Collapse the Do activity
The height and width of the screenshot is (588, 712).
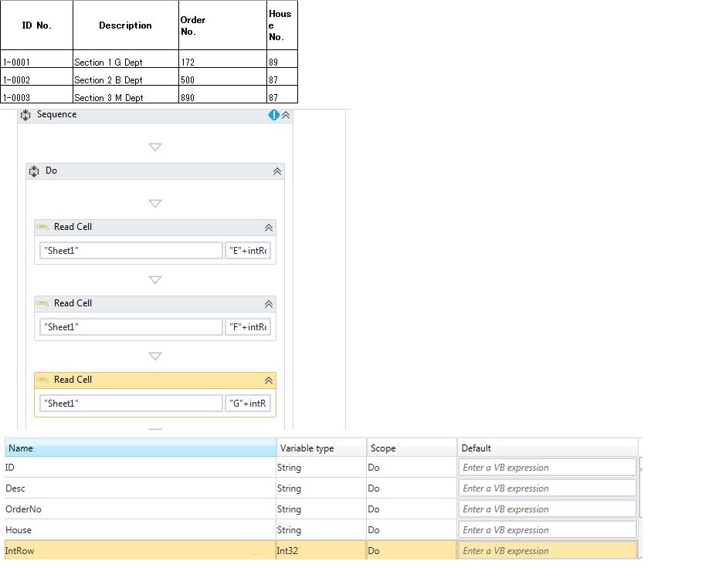pyautogui.click(x=276, y=171)
